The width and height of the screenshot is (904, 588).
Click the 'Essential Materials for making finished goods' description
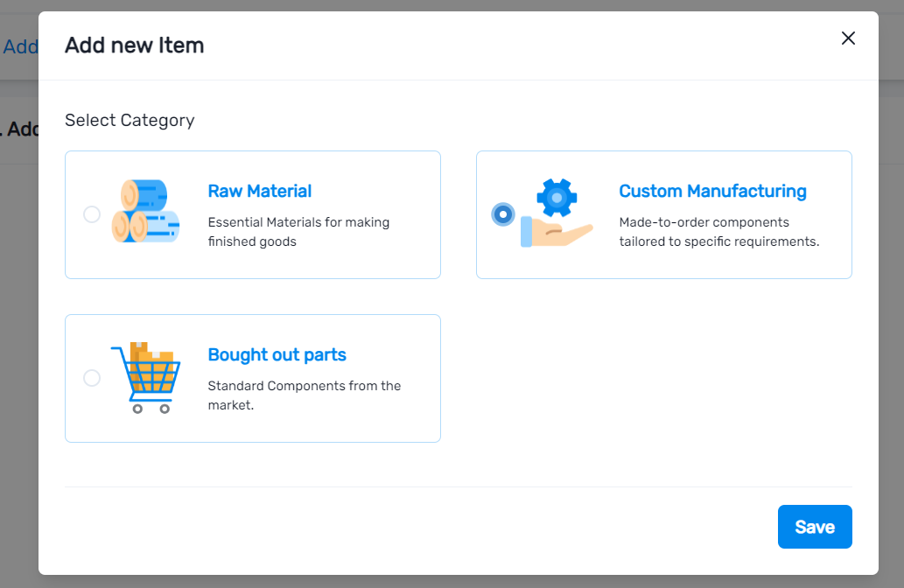[x=298, y=232]
